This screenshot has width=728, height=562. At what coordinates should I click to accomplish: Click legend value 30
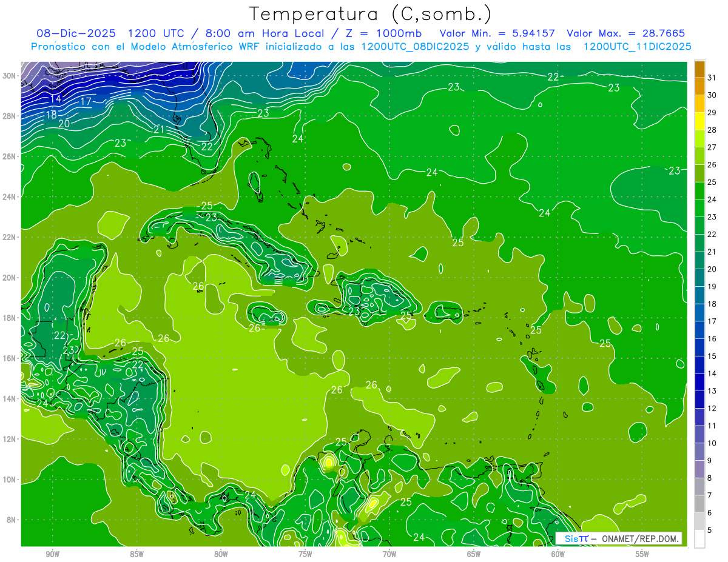pos(712,95)
